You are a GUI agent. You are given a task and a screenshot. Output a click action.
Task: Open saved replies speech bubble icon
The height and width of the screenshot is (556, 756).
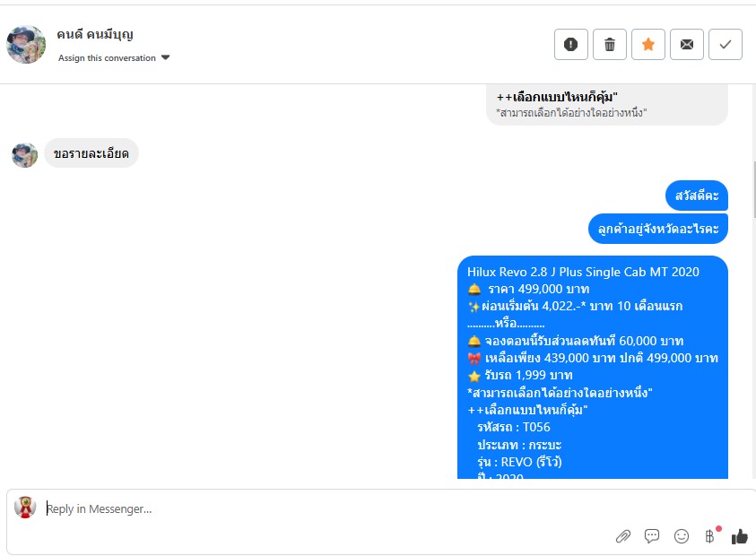click(x=652, y=535)
